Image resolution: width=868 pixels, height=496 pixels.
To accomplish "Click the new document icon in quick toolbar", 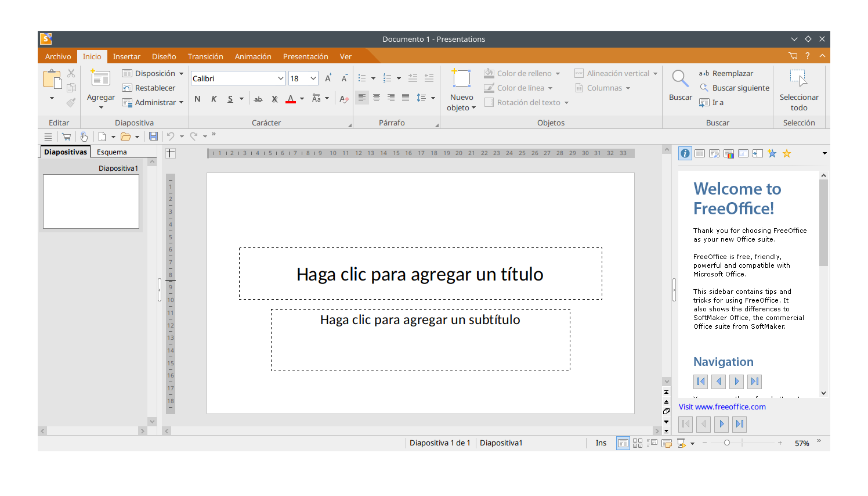I will (x=102, y=136).
